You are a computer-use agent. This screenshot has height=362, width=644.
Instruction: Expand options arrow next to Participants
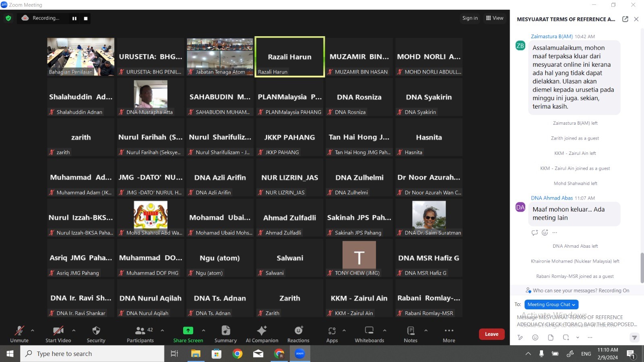162,331
